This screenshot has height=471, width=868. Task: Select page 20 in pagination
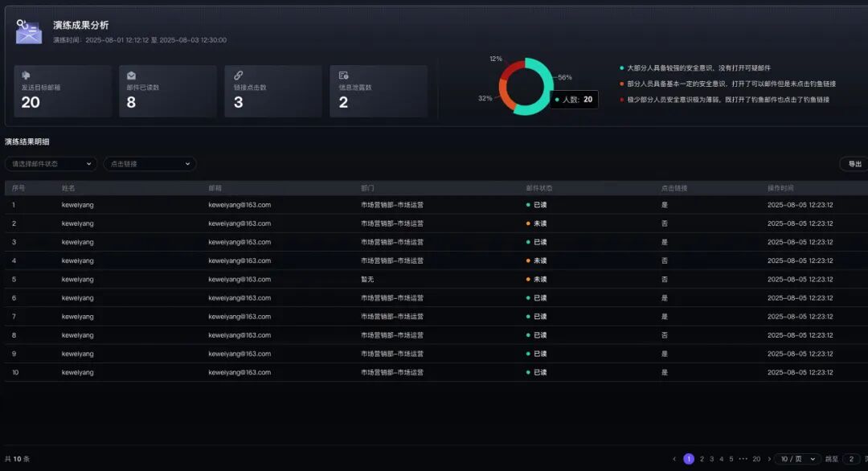(756, 459)
